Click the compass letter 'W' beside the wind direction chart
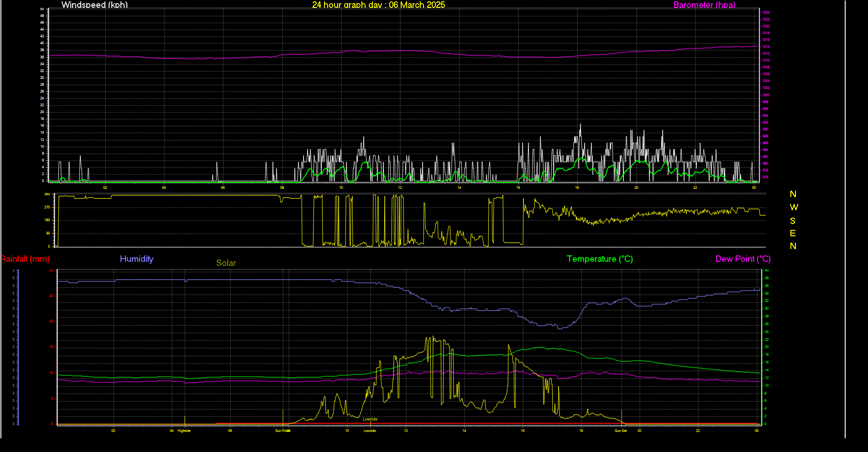Viewport: 868px width, 452px height. pos(794,207)
